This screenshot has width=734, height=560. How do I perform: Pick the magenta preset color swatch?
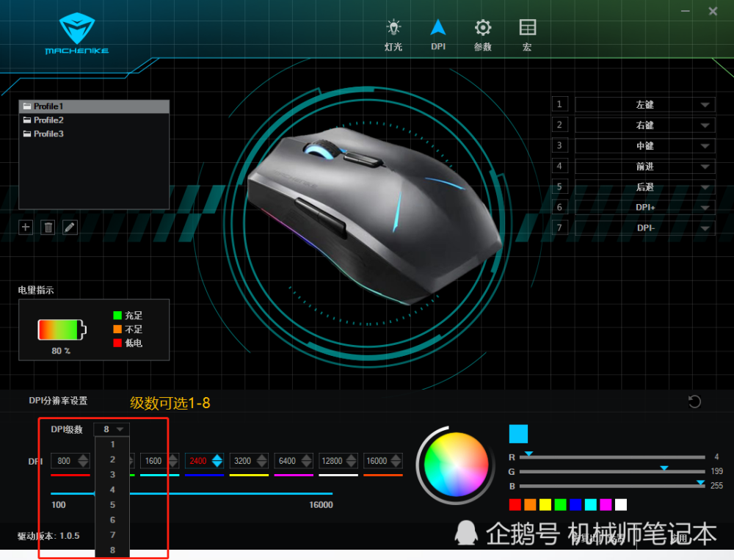coord(606,505)
